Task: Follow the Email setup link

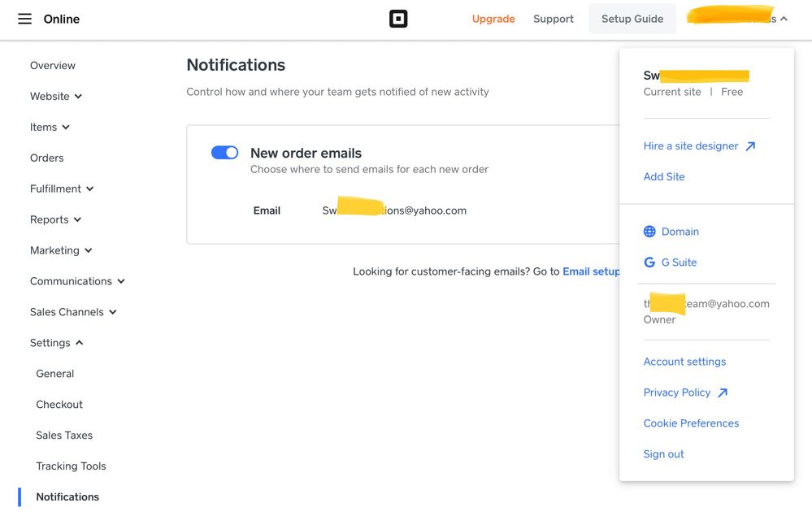Action: pos(591,271)
